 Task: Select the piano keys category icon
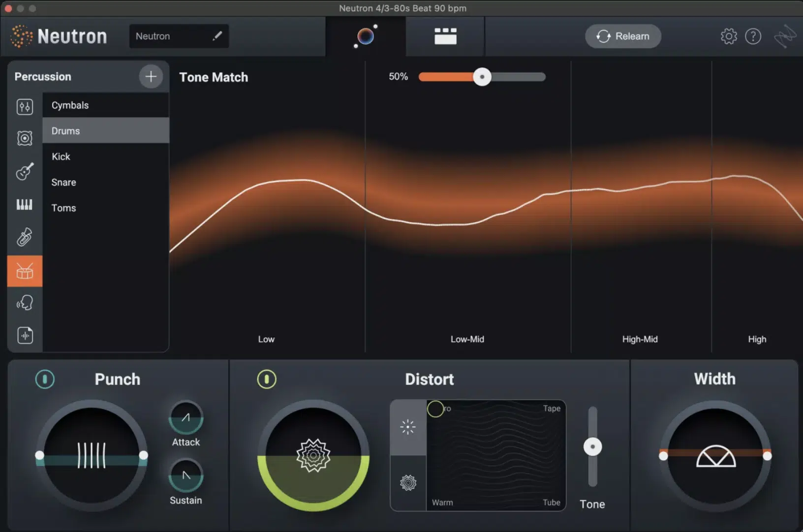tap(25, 205)
